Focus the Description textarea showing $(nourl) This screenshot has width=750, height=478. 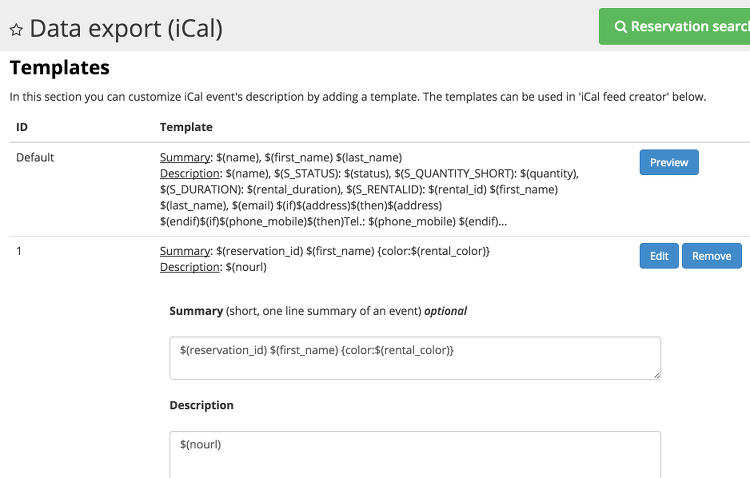[x=415, y=454]
